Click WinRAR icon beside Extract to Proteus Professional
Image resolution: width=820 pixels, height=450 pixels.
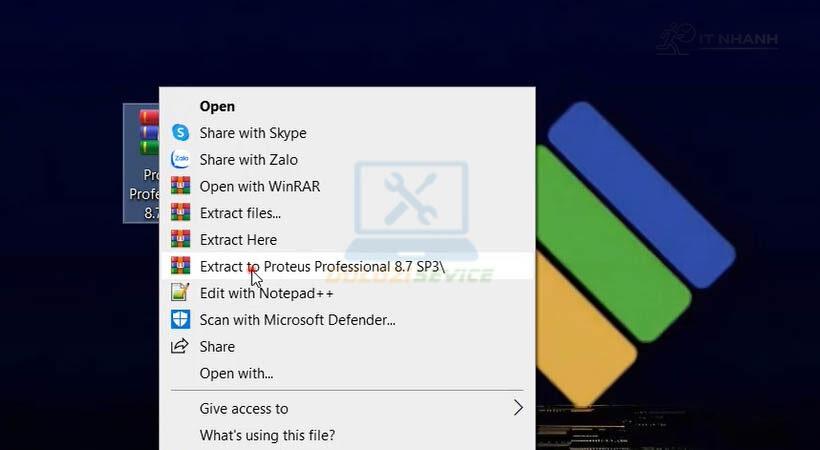[x=180, y=266]
